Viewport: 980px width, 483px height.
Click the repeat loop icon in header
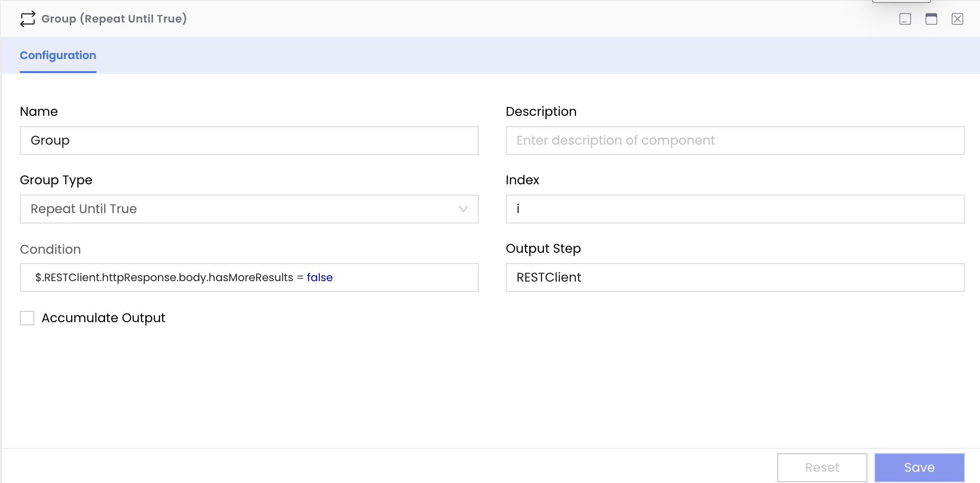coord(27,19)
